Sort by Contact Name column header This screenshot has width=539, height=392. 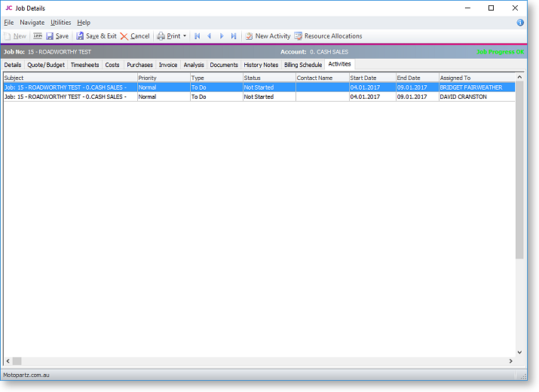point(323,78)
